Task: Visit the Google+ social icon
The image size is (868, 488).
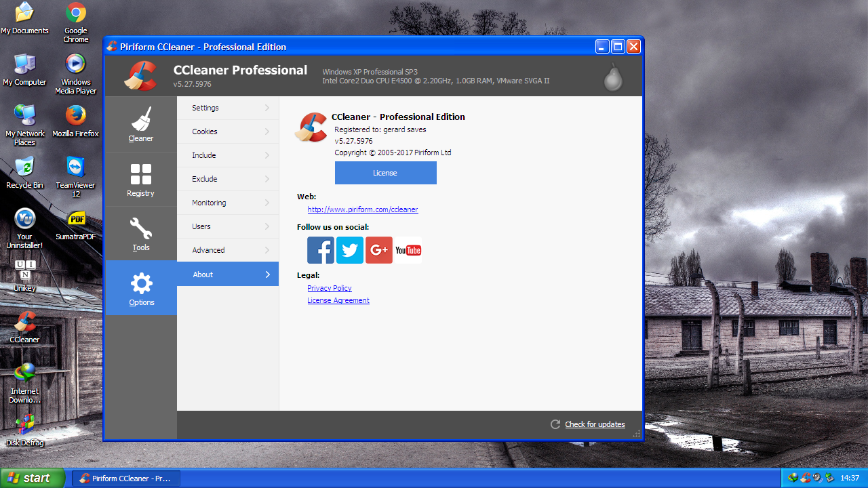Action: tap(379, 250)
